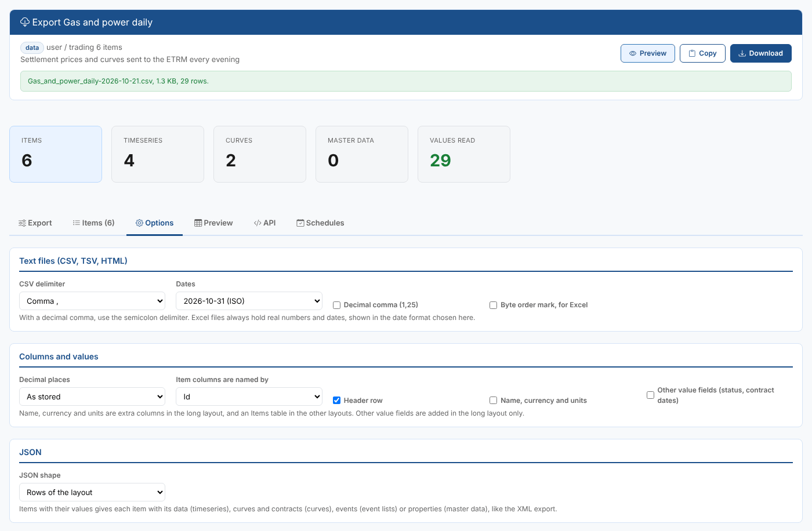The height and width of the screenshot is (531, 812).
Task: Click the calendar icon on Schedules tab
Action: (x=300, y=223)
